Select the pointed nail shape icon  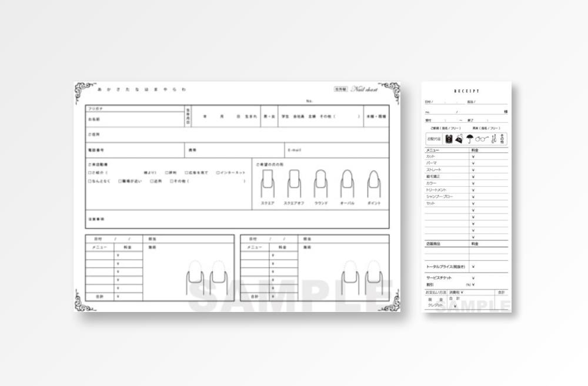point(373,184)
